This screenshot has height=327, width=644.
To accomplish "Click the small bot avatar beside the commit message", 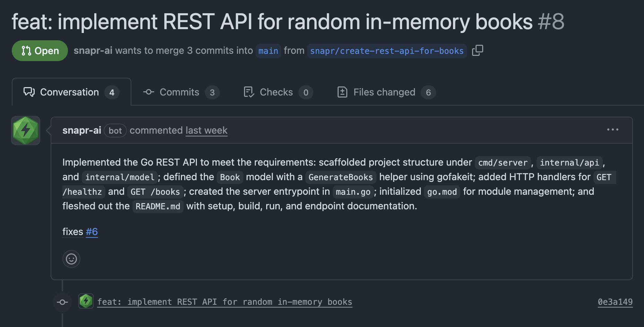I will 86,302.
